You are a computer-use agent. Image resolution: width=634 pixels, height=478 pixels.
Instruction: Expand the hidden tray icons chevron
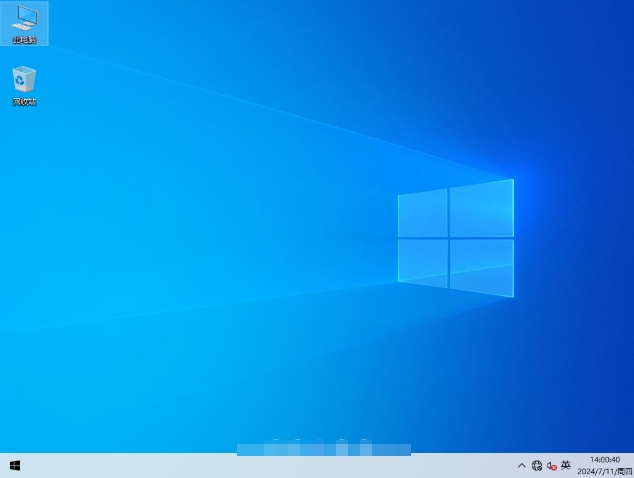[522, 466]
